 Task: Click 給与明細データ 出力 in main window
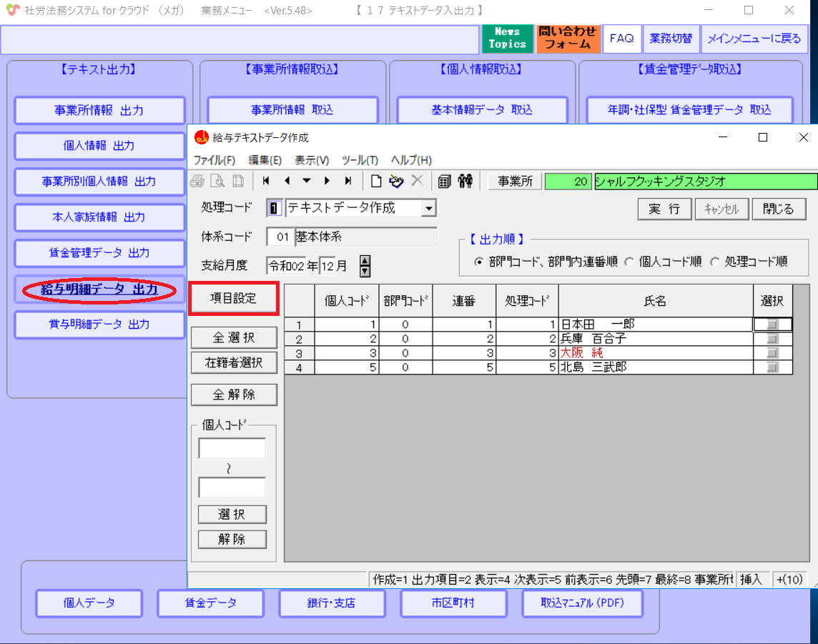[99, 289]
